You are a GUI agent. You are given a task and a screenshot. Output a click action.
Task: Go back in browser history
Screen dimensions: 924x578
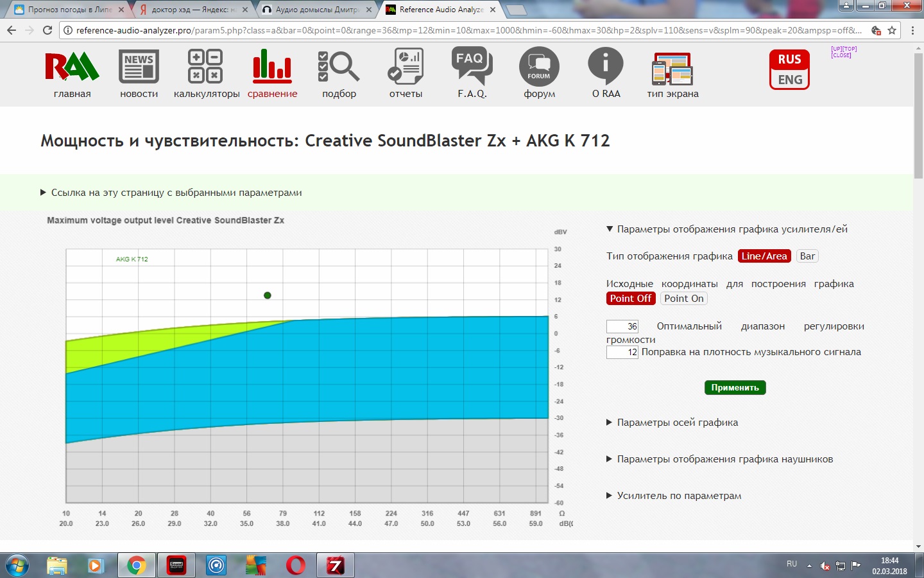click(x=12, y=30)
